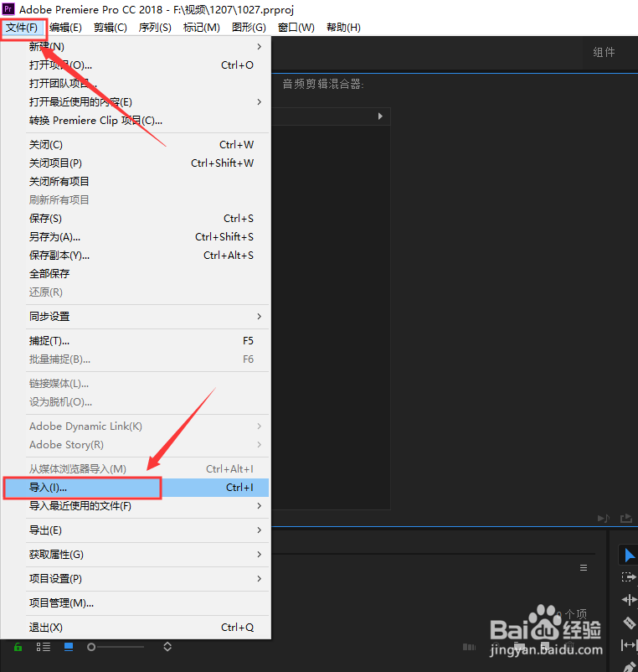638x672 pixels.
Task: Click the export frame icon
Action: tap(626, 519)
